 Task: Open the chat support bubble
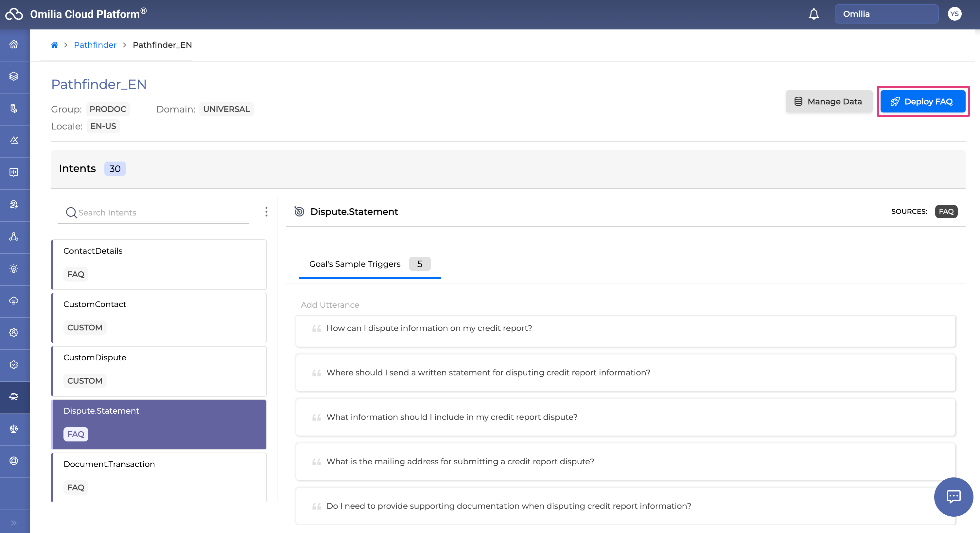coord(954,496)
